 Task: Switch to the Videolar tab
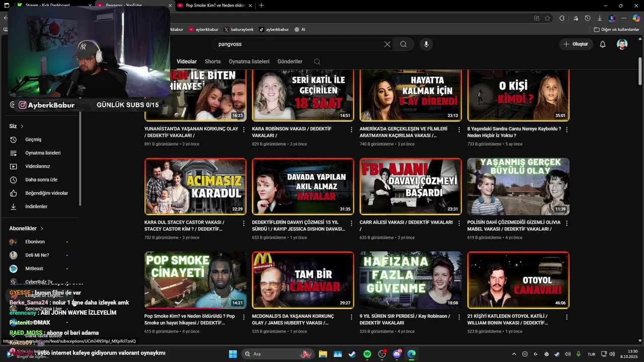(x=187, y=61)
